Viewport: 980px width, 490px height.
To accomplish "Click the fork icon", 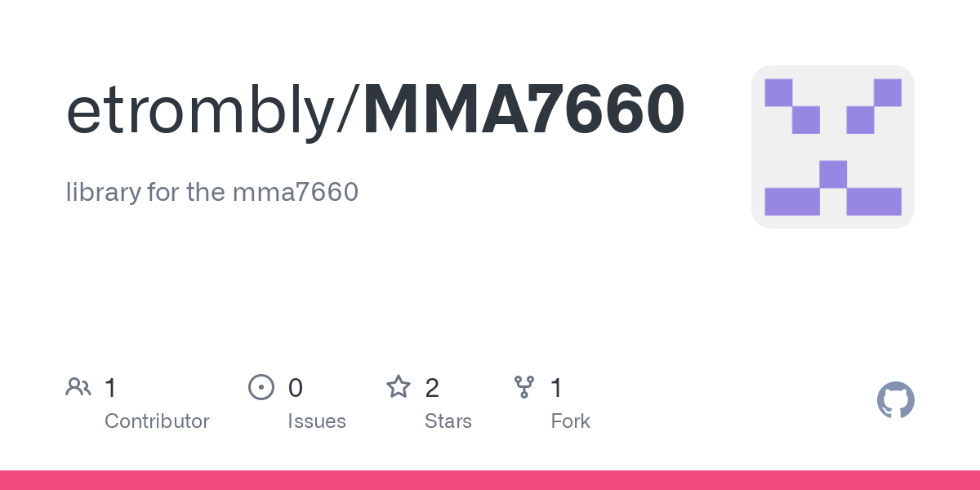I will tap(523, 387).
